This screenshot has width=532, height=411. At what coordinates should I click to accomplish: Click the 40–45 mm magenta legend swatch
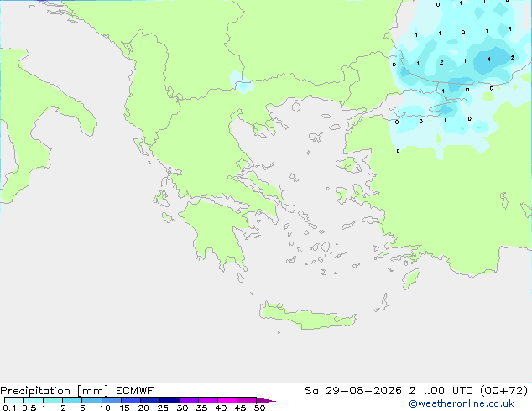[x=227, y=400]
